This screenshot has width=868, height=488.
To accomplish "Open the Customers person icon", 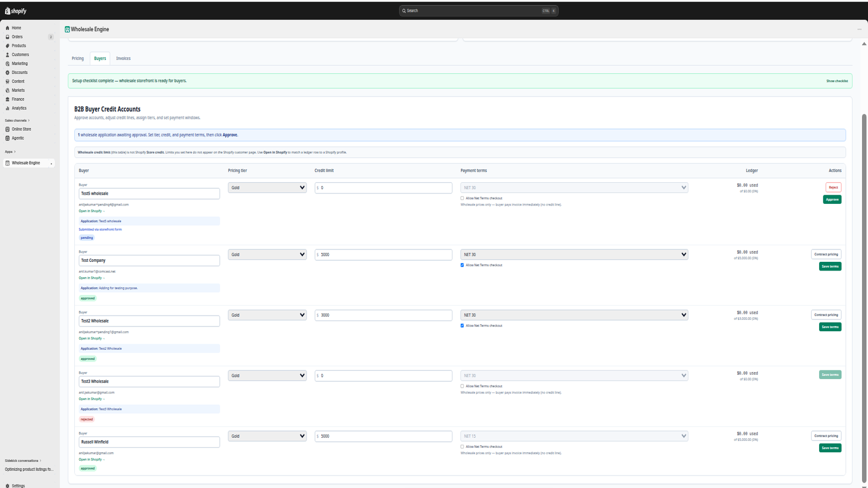I will click(x=8, y=55).
